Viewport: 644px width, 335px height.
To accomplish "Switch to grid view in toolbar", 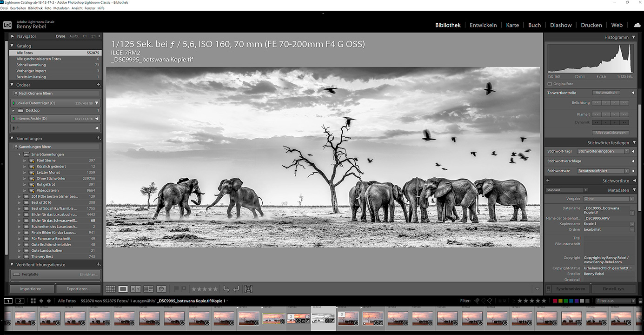I will (x=111, y=289).
